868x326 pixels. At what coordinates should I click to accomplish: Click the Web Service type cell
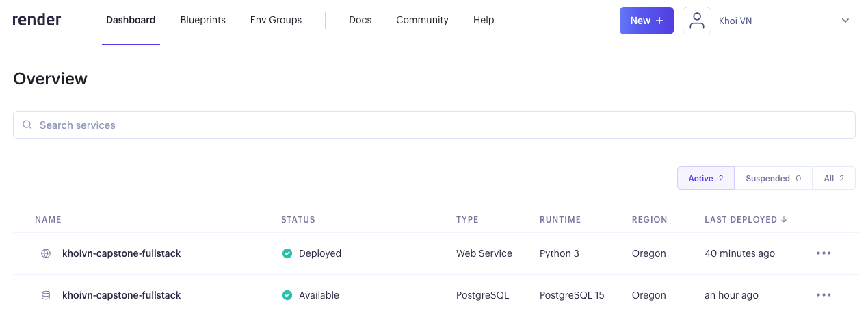pyautogui.click(x=484, y=253)
